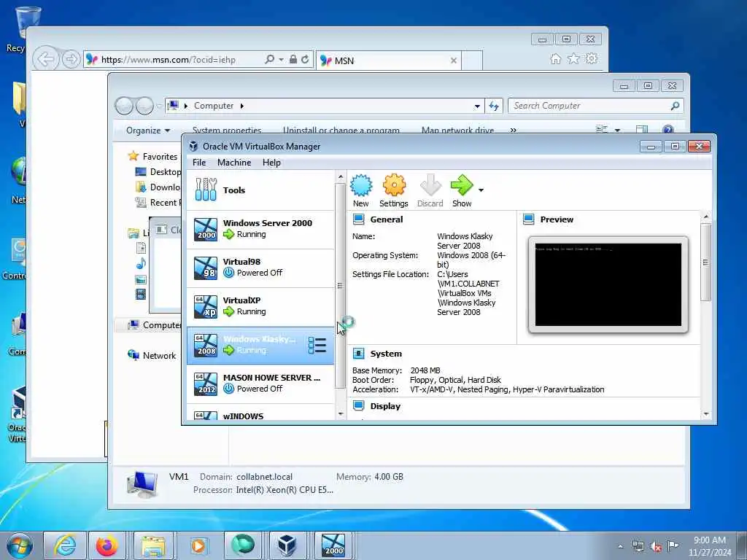Click the Explorer help question mark icon
The image size is (747, 560).
[x=668, y=130]
